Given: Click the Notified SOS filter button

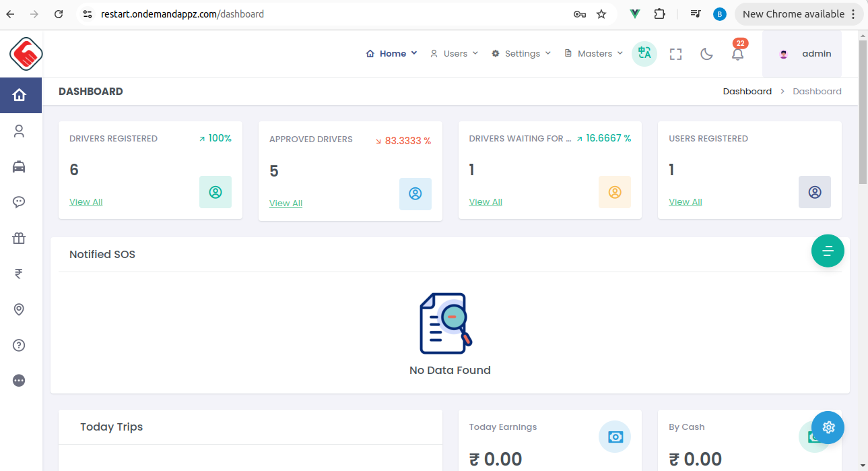Looking at the screenshot, I should (x=827, y=251).
